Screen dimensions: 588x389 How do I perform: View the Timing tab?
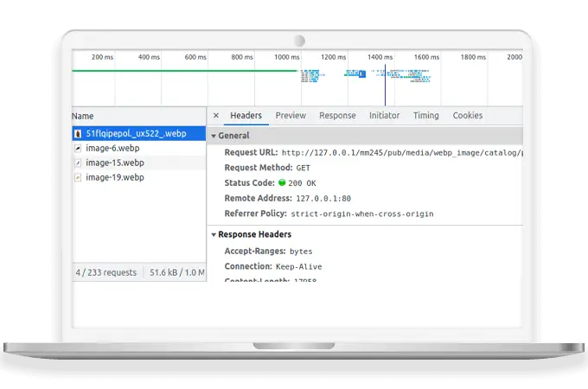(425, 116)
